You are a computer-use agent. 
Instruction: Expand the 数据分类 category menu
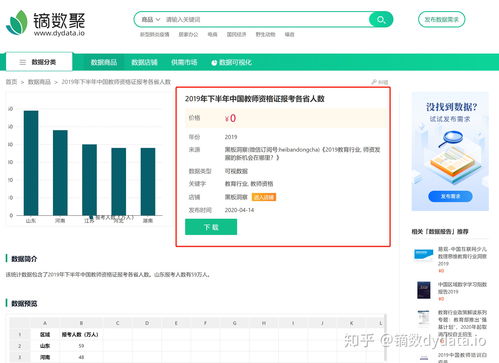[39, 62]
